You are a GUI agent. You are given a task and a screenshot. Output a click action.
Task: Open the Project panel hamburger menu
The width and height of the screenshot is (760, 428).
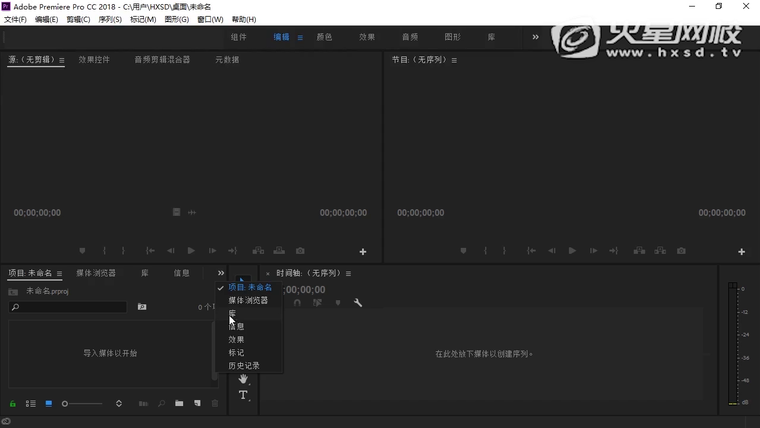(60, 273)
